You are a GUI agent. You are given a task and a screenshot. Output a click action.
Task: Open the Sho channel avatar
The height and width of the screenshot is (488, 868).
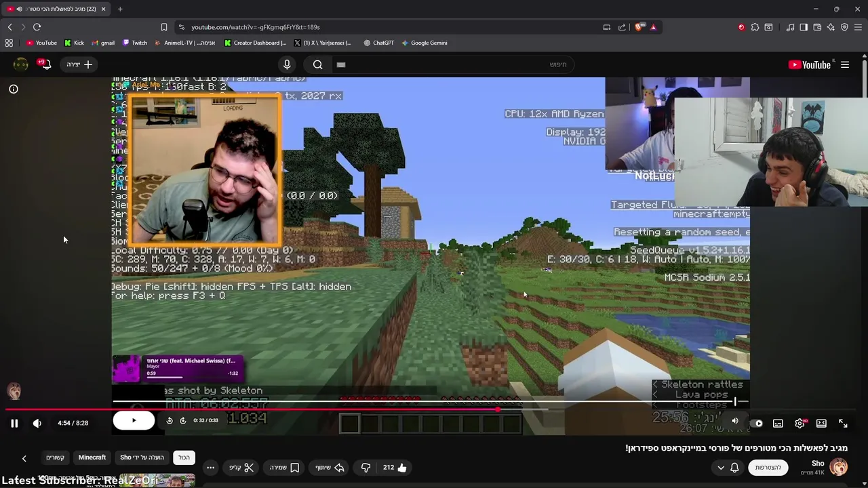839,467
